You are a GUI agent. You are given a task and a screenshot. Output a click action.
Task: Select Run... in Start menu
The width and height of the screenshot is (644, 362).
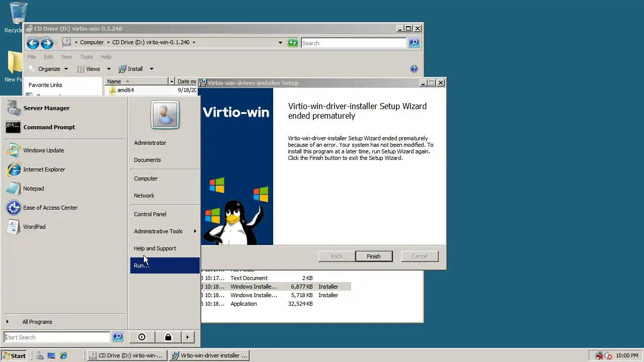165,265
